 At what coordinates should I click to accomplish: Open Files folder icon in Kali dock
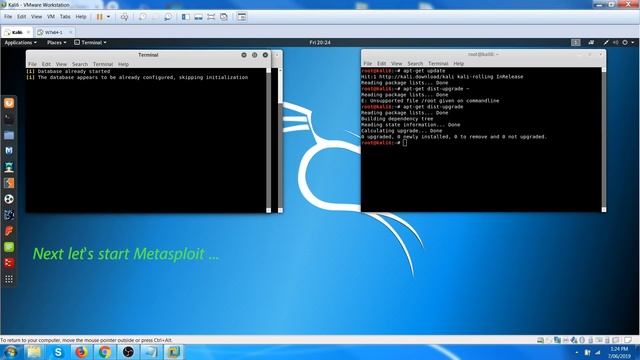[x=9, y=135]
